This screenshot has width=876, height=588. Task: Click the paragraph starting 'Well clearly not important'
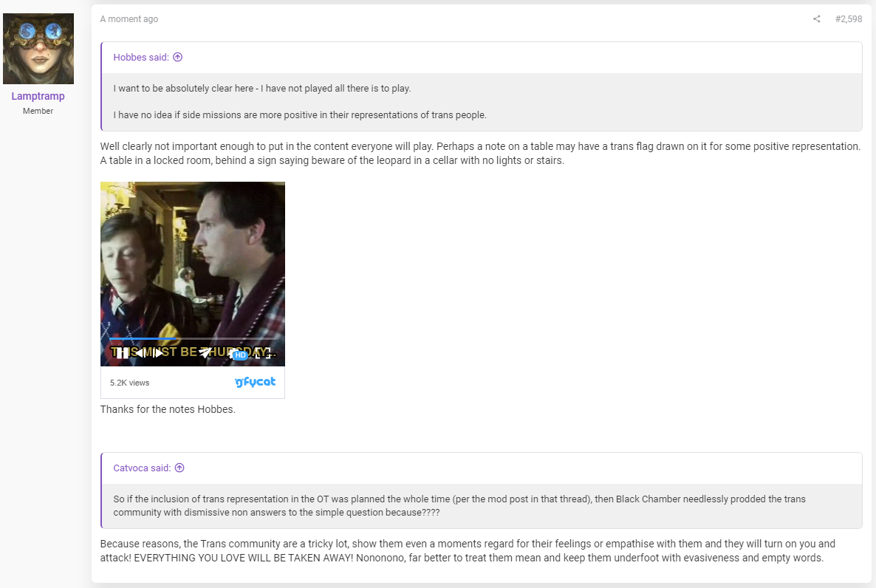[480, 153]
